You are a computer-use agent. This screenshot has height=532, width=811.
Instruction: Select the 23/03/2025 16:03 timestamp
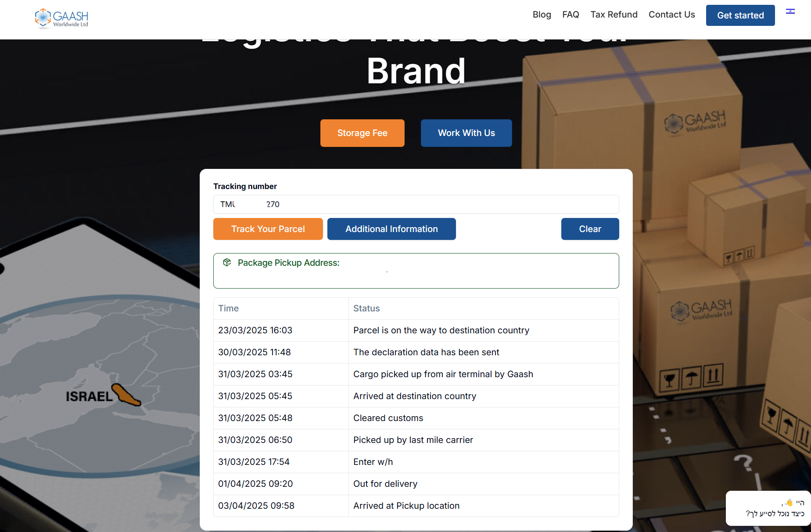[x=255, y=330]
